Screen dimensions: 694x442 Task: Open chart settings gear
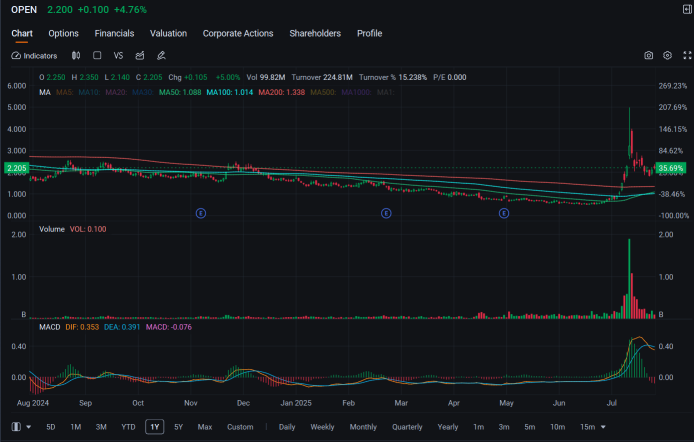coord(667,55)
